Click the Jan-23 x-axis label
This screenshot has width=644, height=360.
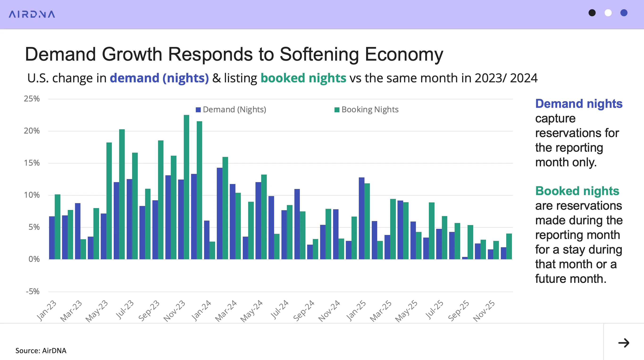point(46,310)
